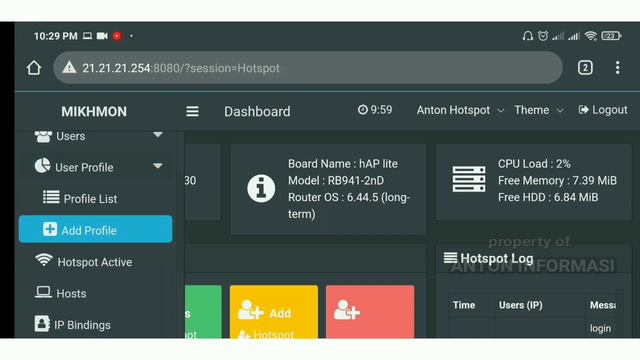Click the CPU Load : 2% text
This screenshot has width=640, height=360.
[534, 164]
